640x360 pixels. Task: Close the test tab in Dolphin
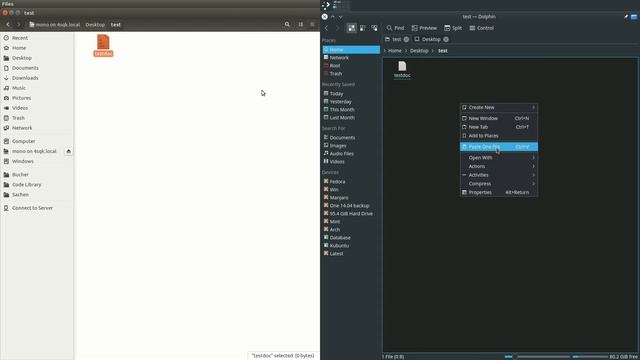point(406,40)
